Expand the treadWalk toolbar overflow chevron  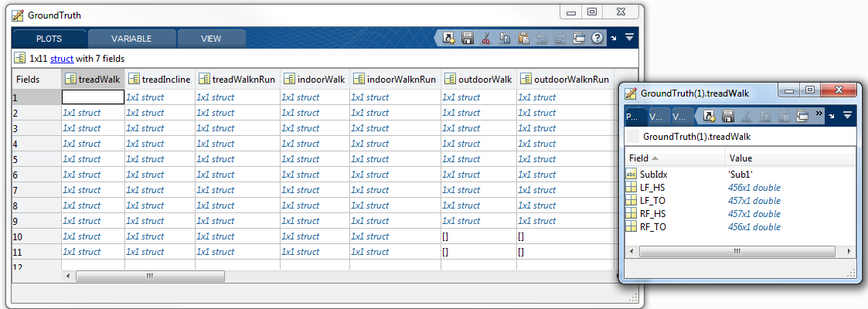[x=819, y=114]
